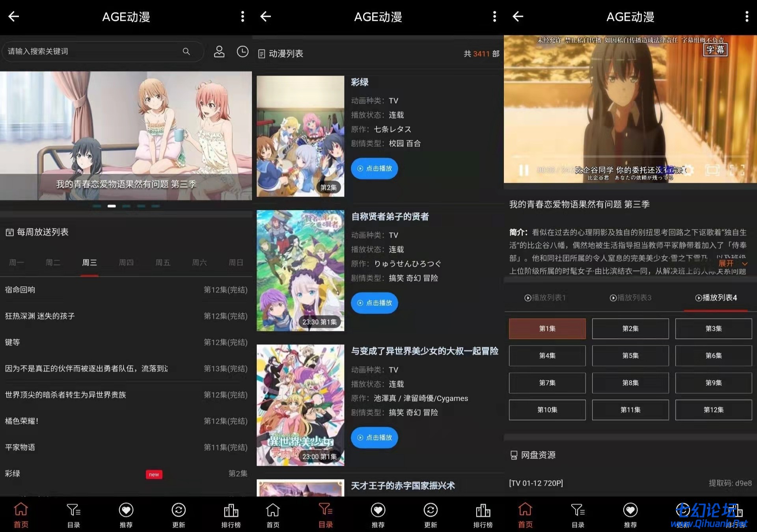The height and width of the screenshot is (532, 757).
Task: Select 周四 in weekly schedule
Action: (x=126, y=262)
